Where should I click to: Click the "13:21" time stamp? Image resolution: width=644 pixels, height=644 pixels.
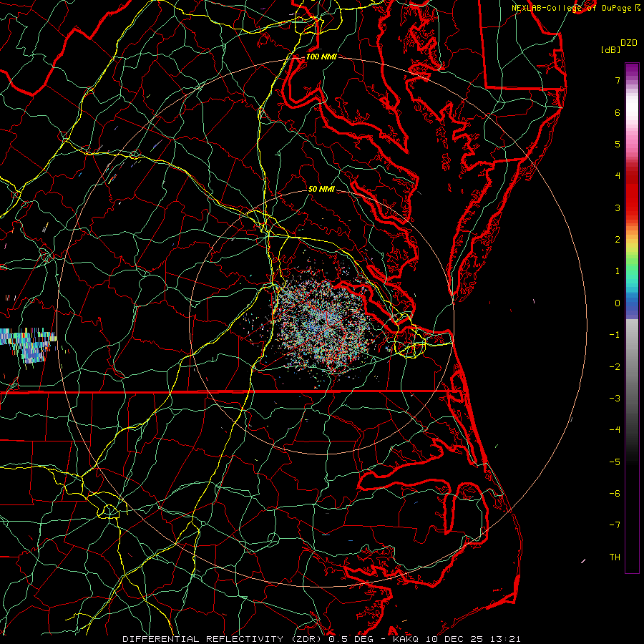[x=504, y=639]
